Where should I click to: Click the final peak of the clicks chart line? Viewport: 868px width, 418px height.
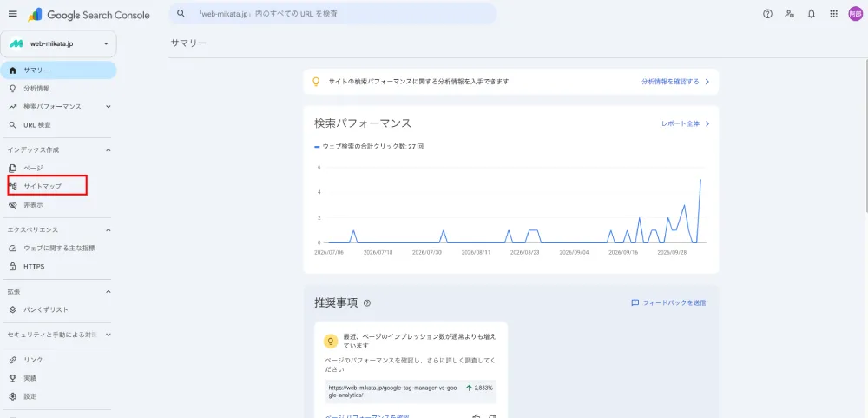click(700, 180)
